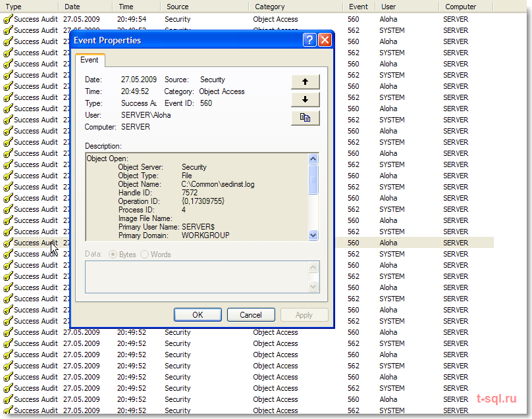Copy event details with the clipboard icon
Screen dimensions: 532x419
pyautogui.click(x=305, y=118)
